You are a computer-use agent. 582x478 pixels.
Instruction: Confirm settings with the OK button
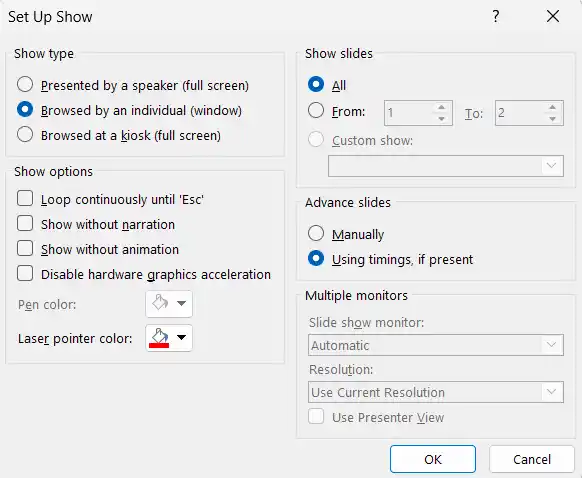pyautogui.click(x=433, y=459)
